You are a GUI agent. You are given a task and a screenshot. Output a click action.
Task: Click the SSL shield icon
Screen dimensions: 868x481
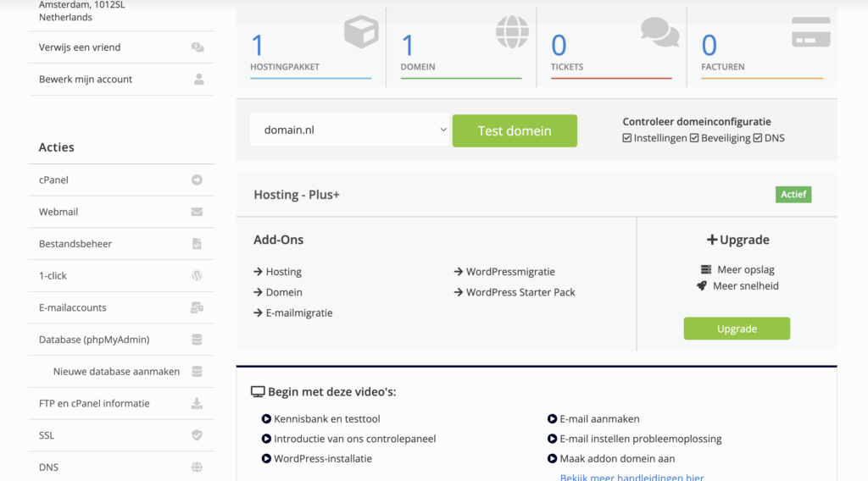197,435
